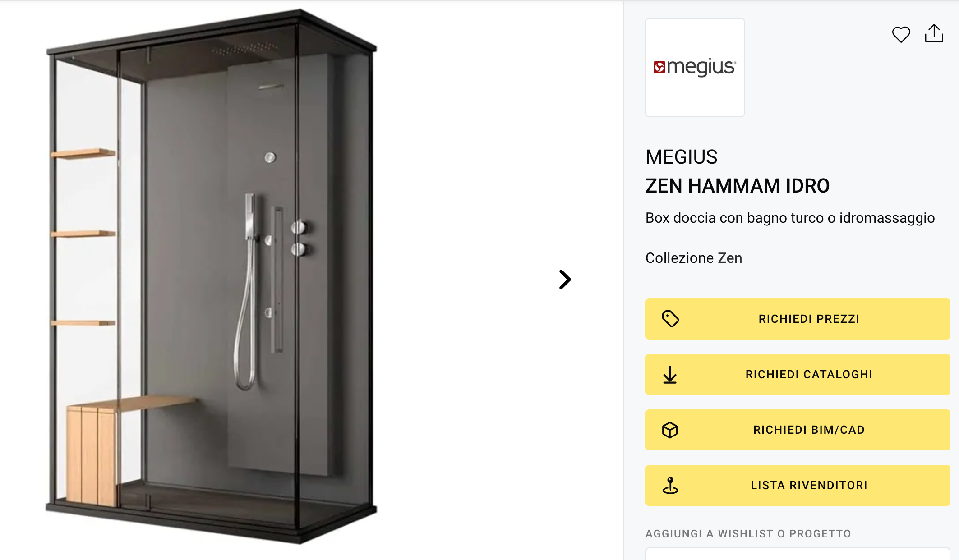The width and height of the screenshot is (959, 560).
Task: Choose the RICHIEDI BIM/CAD button
Action: coord(798,430)
